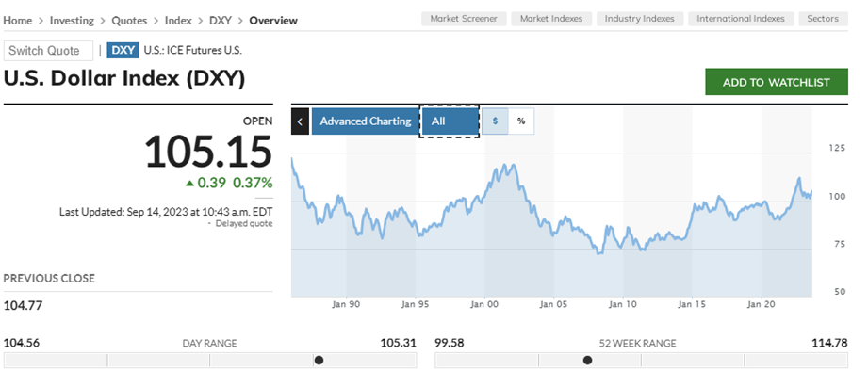Click the Switch Quote input field
868x371 pixels.
(x=48, y=50)
